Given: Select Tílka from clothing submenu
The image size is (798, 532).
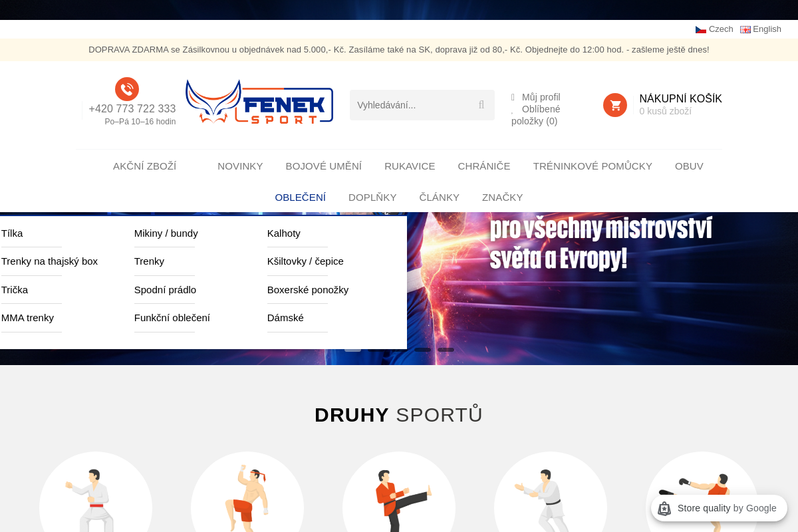Looking at the screenshot, I should (x=12, y=233).
